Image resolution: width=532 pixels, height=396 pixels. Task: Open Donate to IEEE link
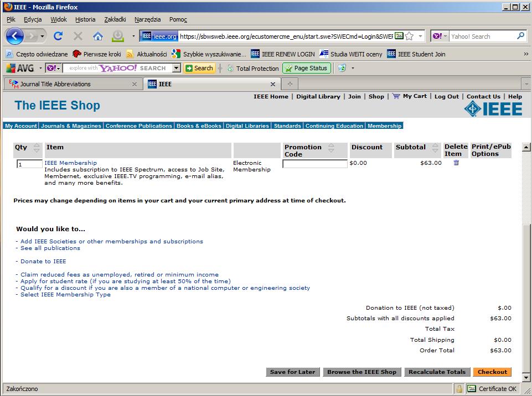[43, 262]
